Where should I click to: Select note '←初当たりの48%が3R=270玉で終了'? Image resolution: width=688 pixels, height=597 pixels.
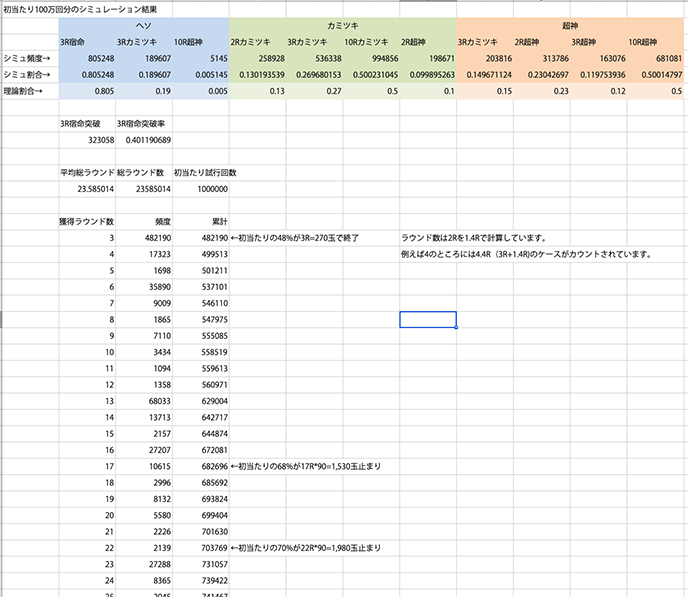[295, 238]
